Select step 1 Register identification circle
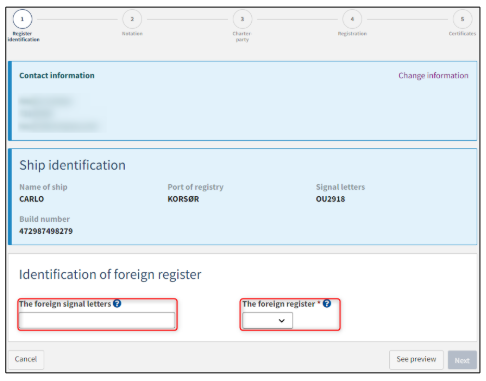The image size is (486, 381). point(22,19)
